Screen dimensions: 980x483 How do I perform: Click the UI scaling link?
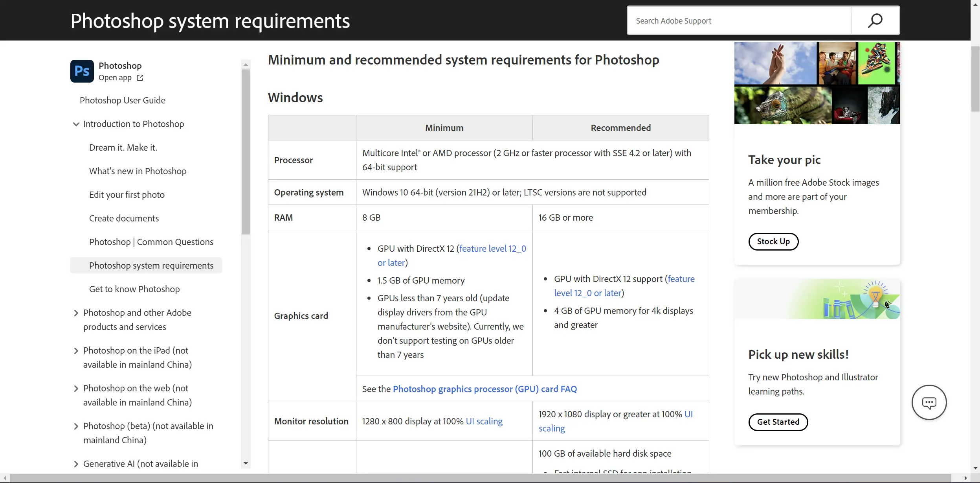coord(484,420)
